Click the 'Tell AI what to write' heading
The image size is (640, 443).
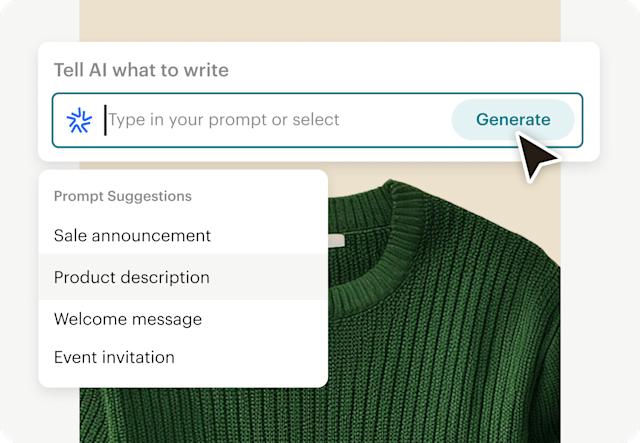click(141, 70)
